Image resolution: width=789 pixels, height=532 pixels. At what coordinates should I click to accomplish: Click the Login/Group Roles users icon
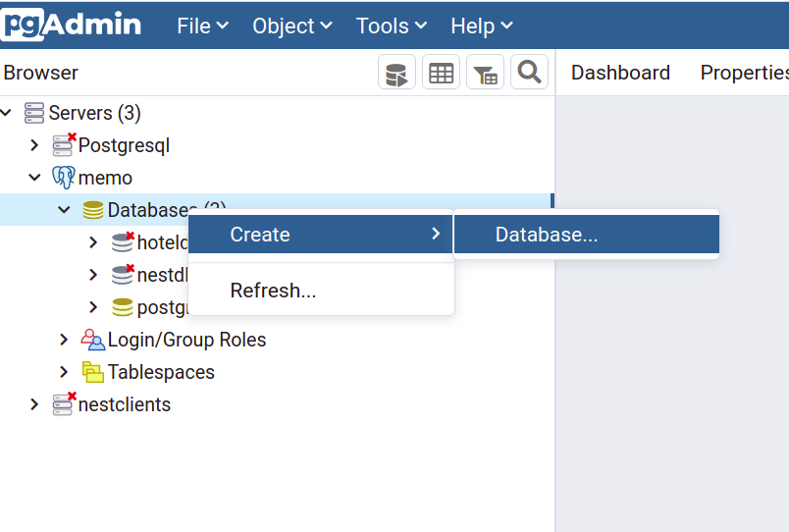[x=93, y=340]
